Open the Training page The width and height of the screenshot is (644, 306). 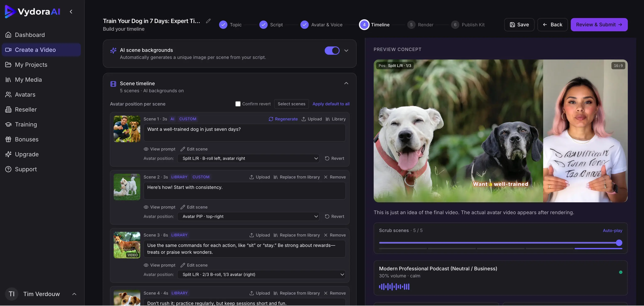[x=41, y=124]
